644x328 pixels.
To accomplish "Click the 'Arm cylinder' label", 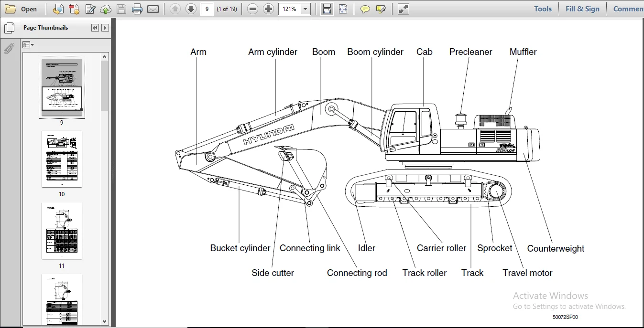I will coord(273,52).
